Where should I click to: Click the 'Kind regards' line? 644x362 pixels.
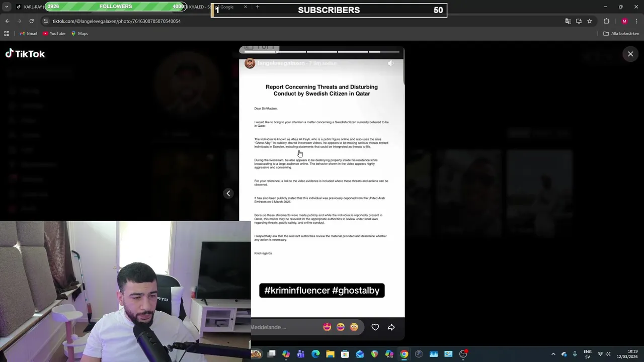coord(263,253)
